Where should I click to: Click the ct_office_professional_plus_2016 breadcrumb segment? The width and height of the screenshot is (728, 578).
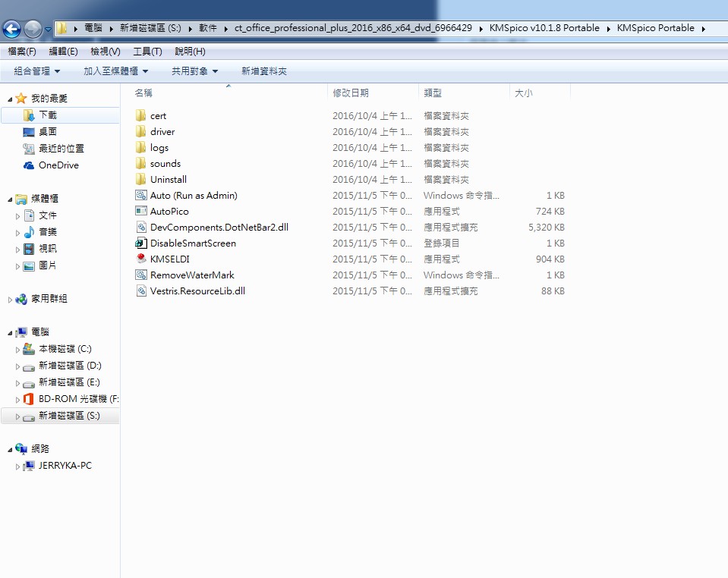[x=353, y=28]
